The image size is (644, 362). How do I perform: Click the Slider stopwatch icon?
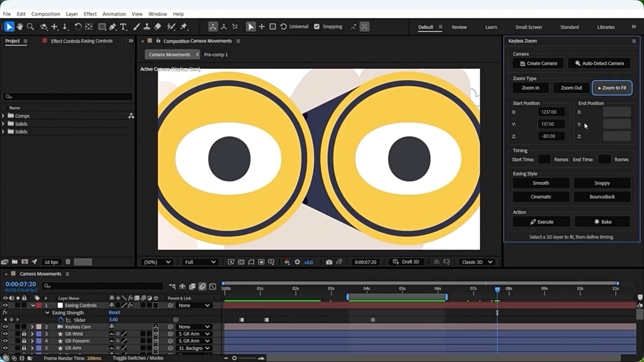[61, 320]
